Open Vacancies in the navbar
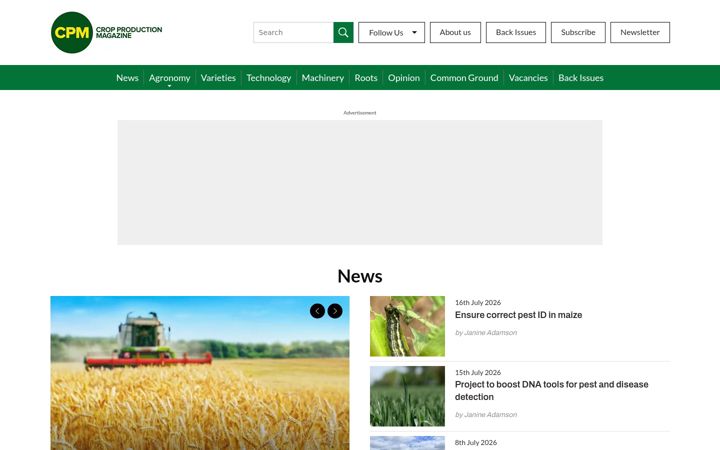 tap(528, 78)
